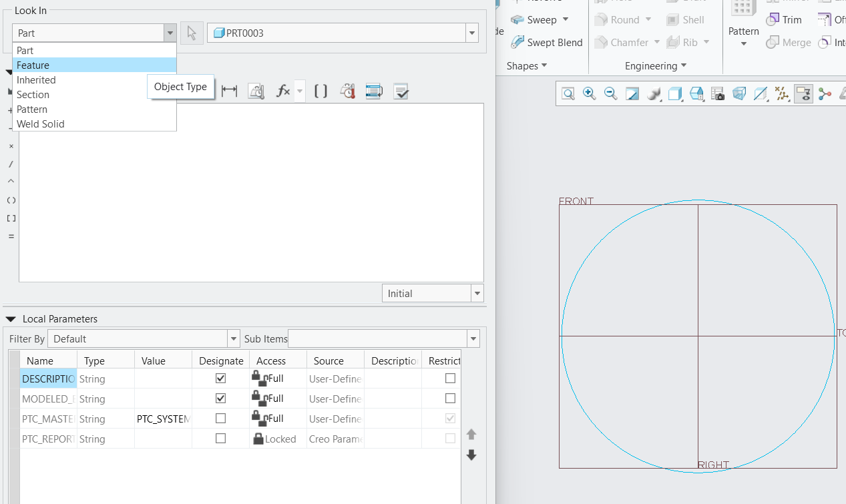Toggle Designate checkbox for DESCRIPTION parameter
This screenshot has height=504, width=846.
tap(220, 378)
